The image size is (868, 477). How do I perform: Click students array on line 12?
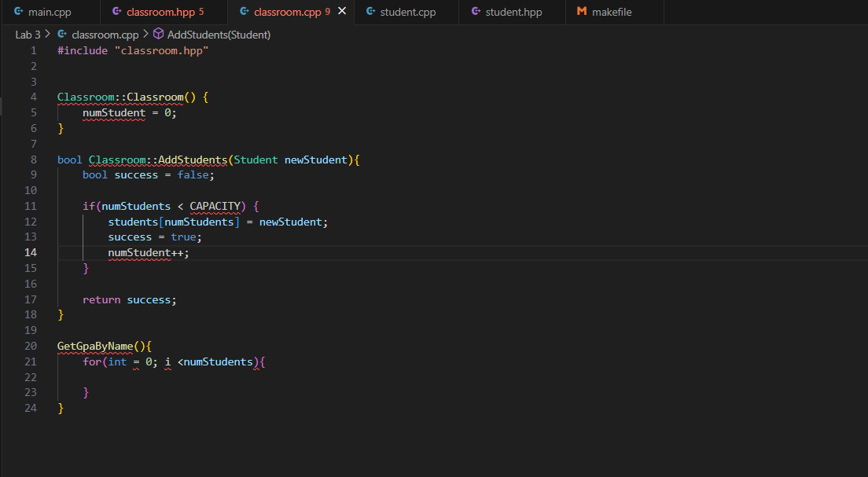[133, 222]
